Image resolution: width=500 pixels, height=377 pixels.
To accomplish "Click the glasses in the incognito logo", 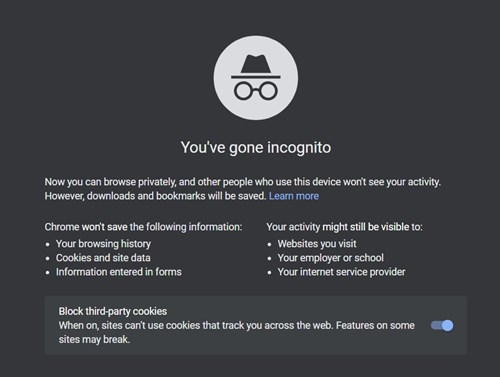I will (256, 90).
